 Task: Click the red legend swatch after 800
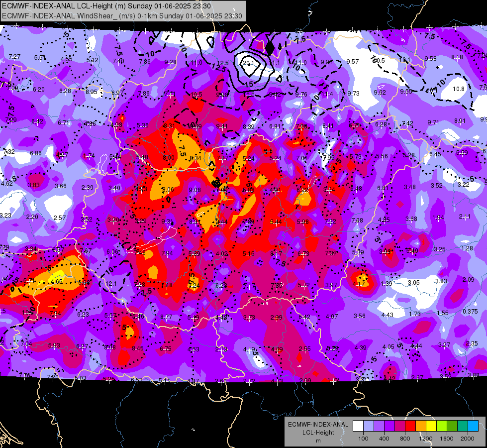(x=410, y=426)
